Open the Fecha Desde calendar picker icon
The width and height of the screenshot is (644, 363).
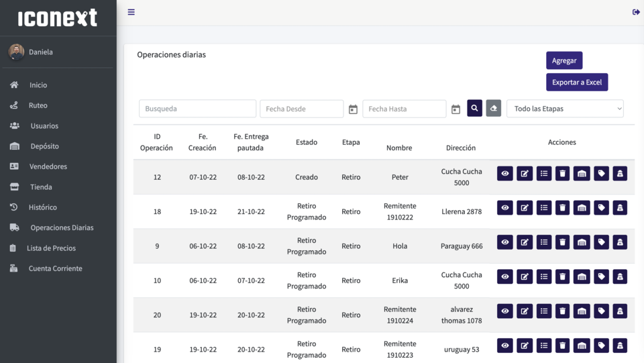(x=353, y=109)
